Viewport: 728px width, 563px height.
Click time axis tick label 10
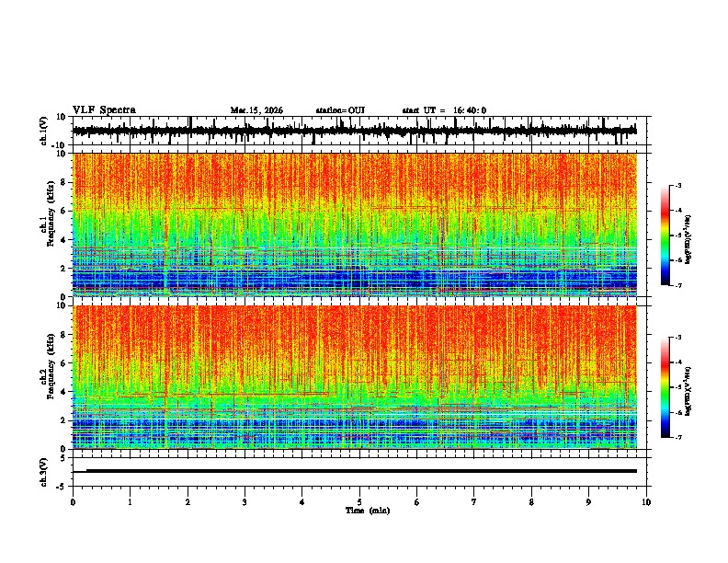pyautogui.click(x=646, y=502)
